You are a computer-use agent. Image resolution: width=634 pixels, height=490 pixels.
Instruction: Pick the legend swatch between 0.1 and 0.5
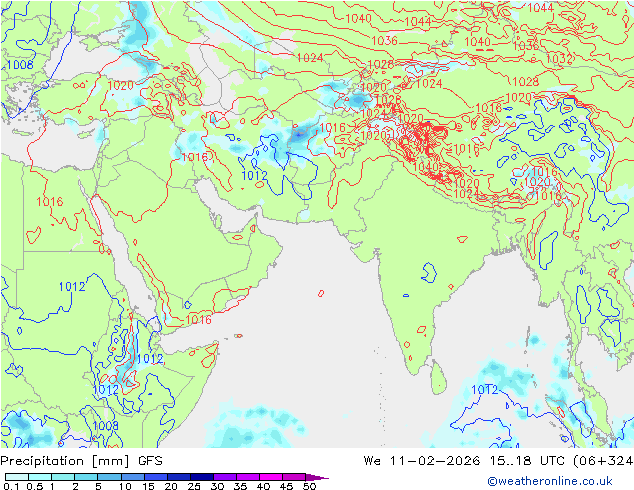(x=17, y=477)
